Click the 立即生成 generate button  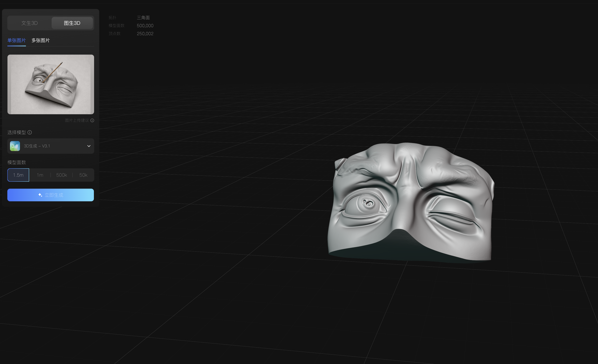click(x=50, y=195)
